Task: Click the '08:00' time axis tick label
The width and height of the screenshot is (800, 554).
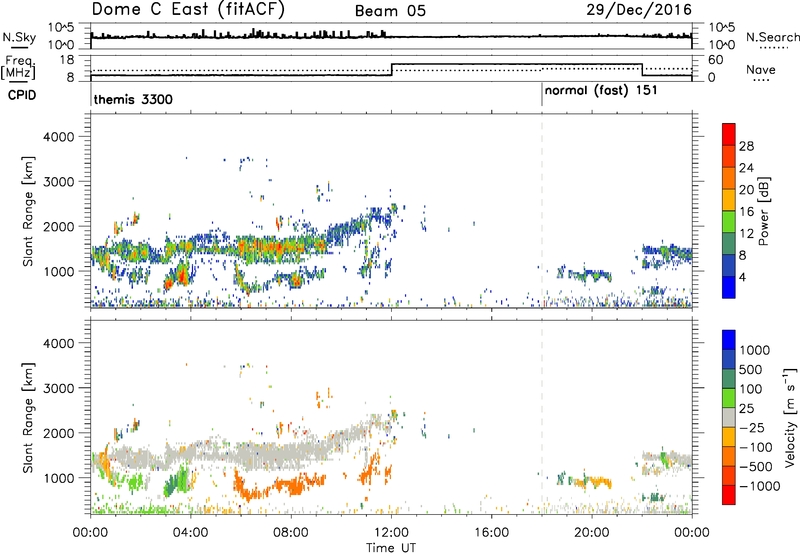Action: point(290,533)
